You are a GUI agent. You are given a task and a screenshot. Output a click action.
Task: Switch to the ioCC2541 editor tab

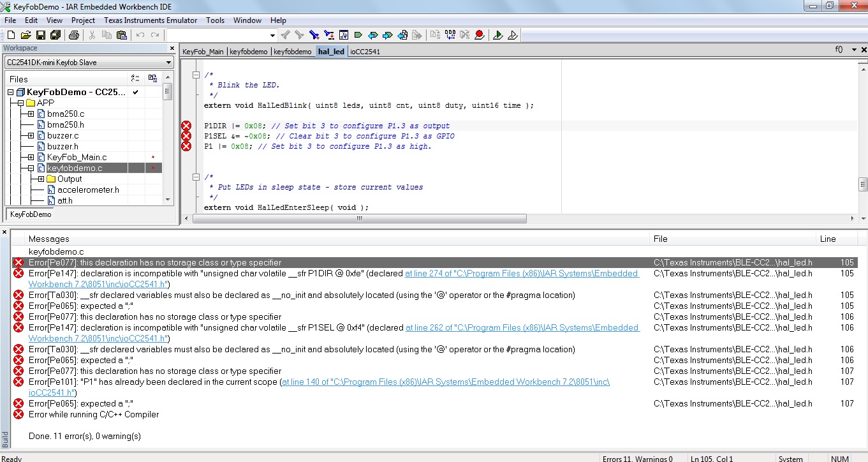[x=365, y=52]
